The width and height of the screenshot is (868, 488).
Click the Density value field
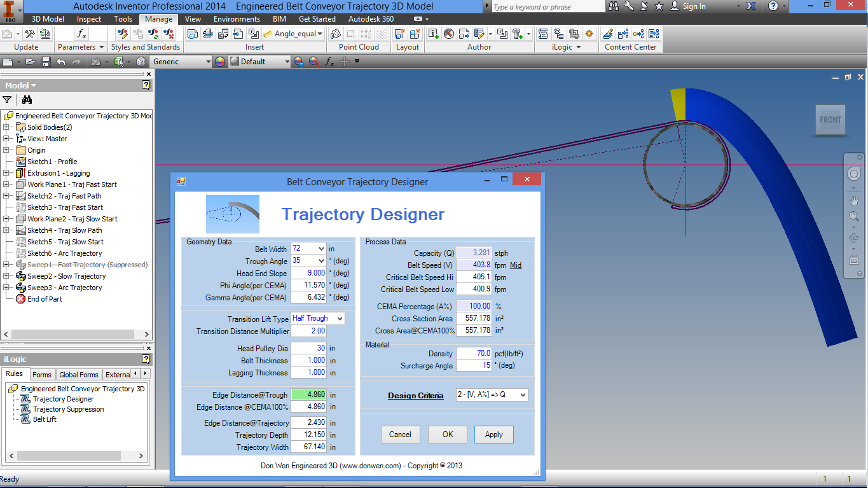click(474, 353)
